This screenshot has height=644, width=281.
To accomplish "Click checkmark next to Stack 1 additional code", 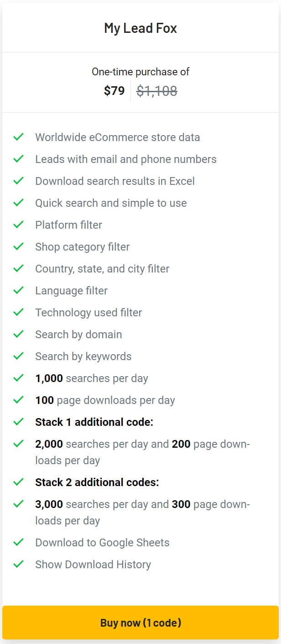I will click(18, 422).
